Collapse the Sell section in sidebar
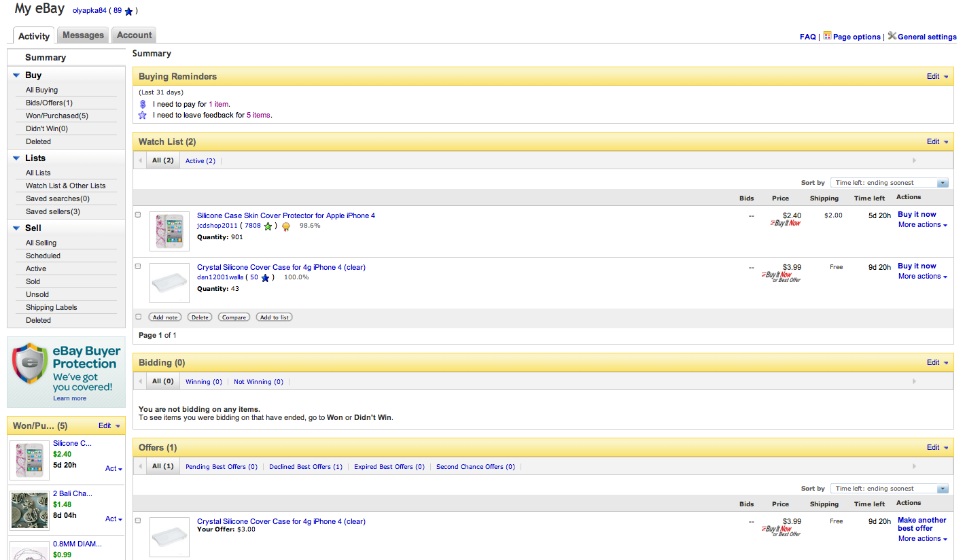The height and width of the screenshot is (560, 965). 16,228
